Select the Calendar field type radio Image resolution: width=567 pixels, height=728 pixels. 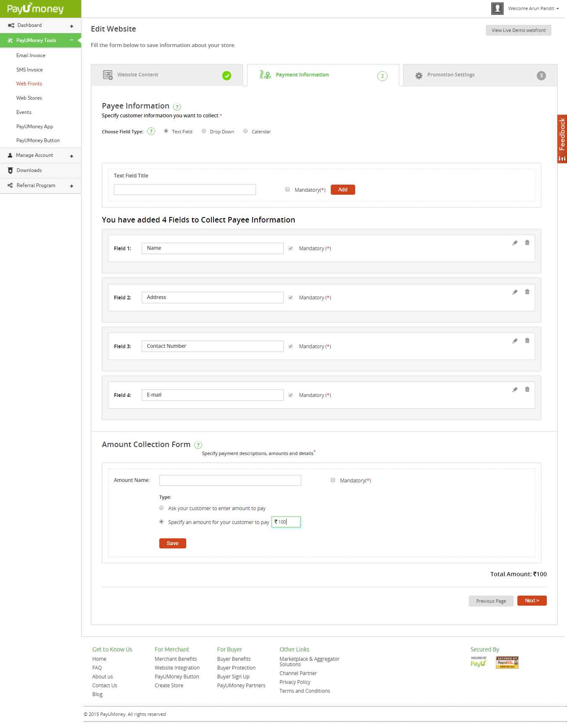point(245,131)
